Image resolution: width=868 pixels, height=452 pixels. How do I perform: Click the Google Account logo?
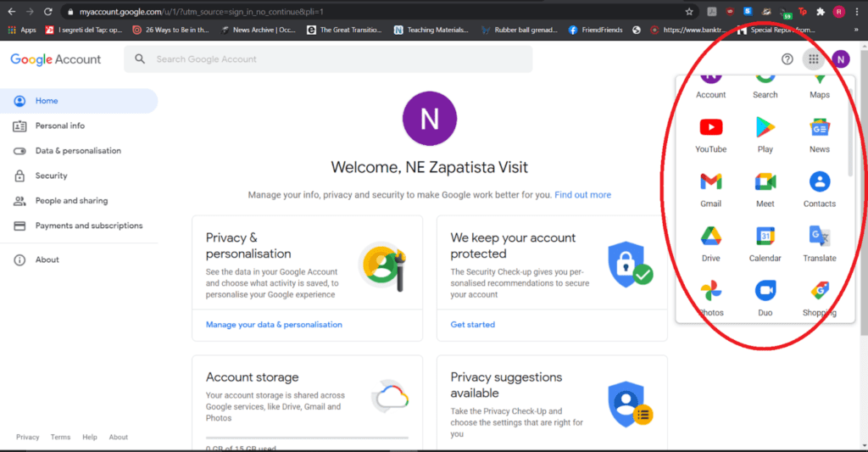click(x=55, y=59)
